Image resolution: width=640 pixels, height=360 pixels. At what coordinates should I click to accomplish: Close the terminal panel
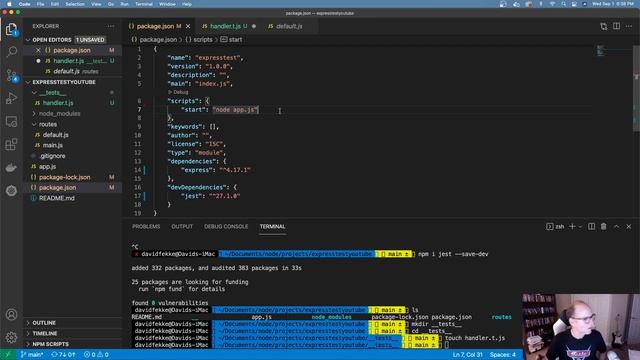coord(629,227)
